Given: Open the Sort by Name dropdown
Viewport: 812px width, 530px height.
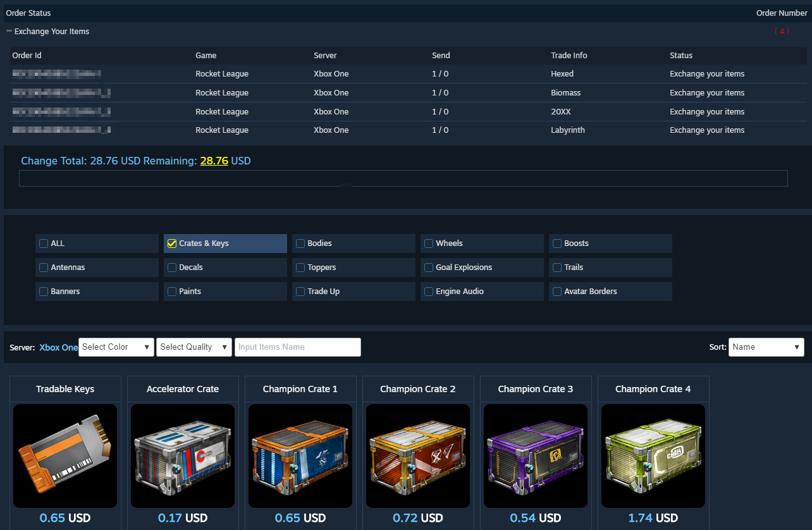Looking at the screenshot, I should point(766,347).
